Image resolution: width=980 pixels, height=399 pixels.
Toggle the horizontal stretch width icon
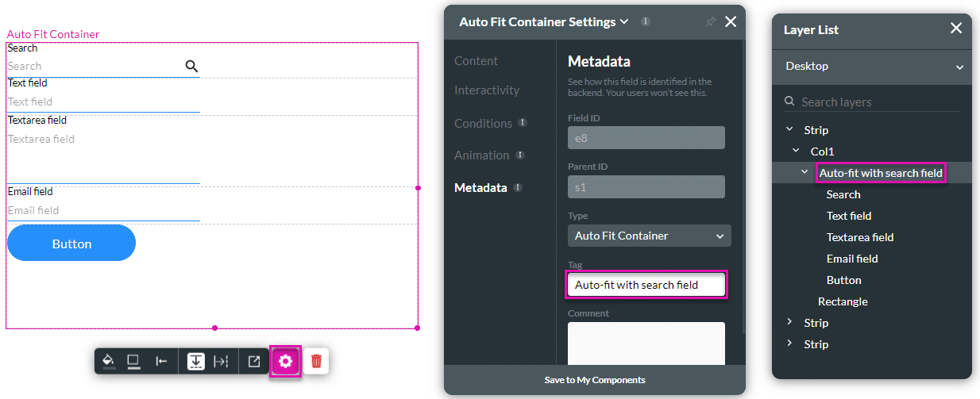click(221, 361)
